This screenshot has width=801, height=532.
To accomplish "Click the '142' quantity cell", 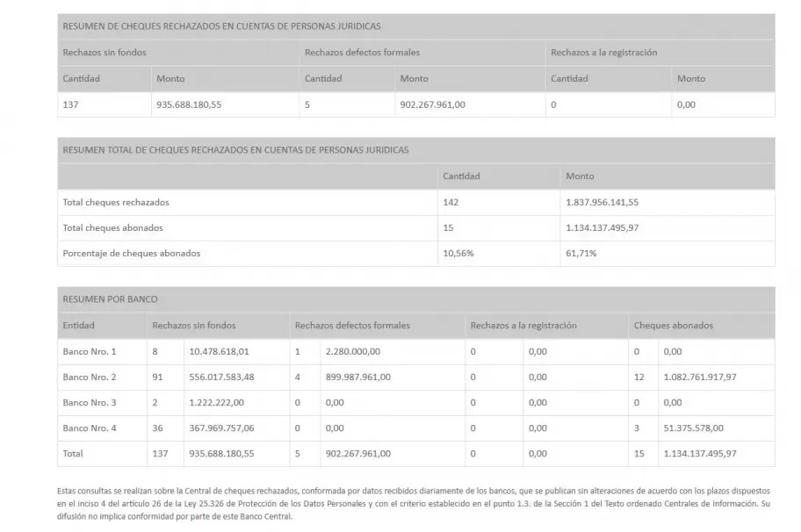I will coord(451,202).
